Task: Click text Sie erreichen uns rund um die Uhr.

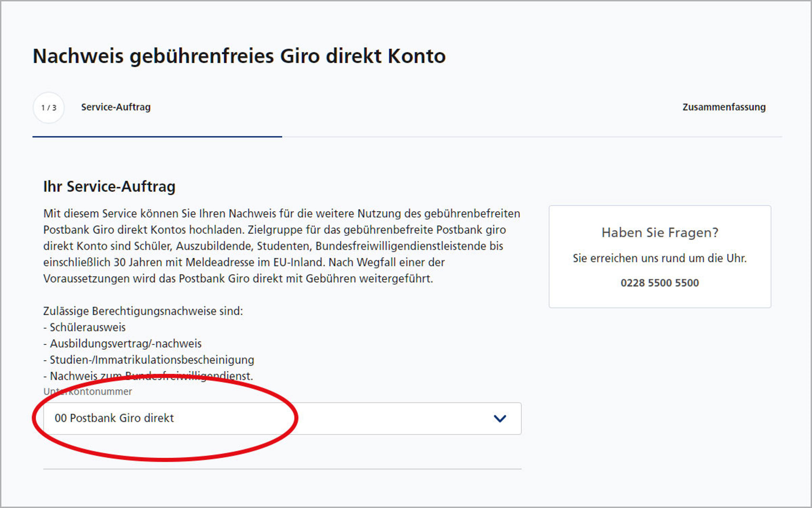Action: pos(660,258)
